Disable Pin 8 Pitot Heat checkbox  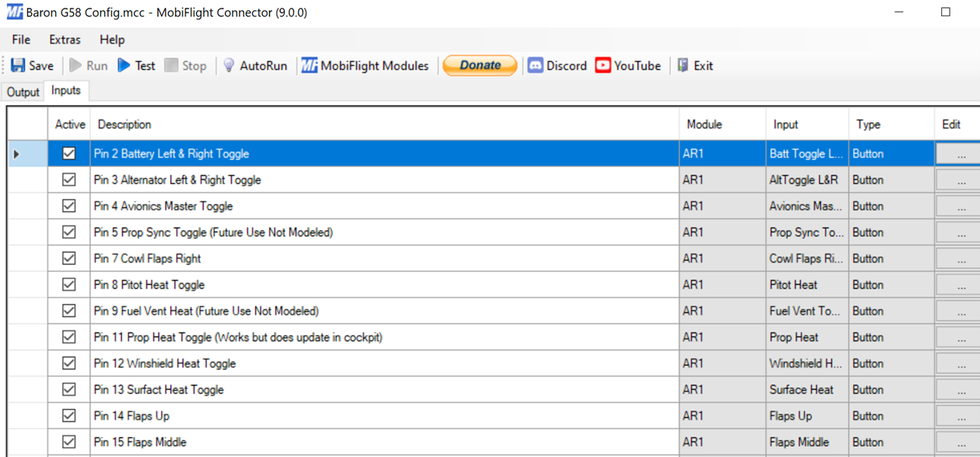tap(69, 284)
